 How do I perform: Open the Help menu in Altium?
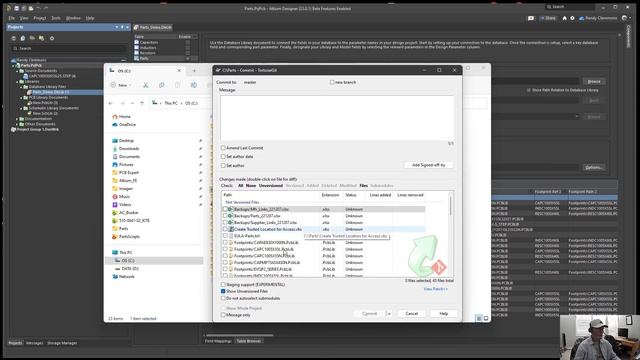[90, 18]
